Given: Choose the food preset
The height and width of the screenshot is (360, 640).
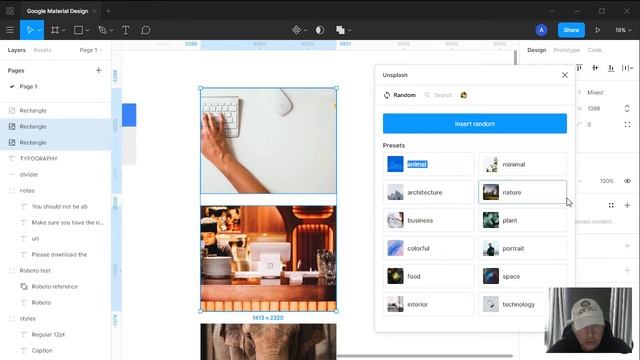Looking at the screenshot, I should (x=429, y=276).
